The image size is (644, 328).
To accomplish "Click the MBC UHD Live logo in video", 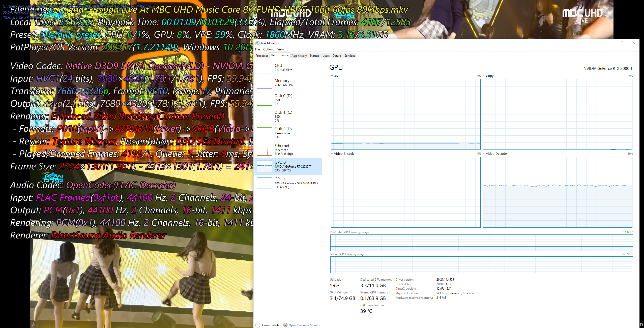I will point(582,16).
